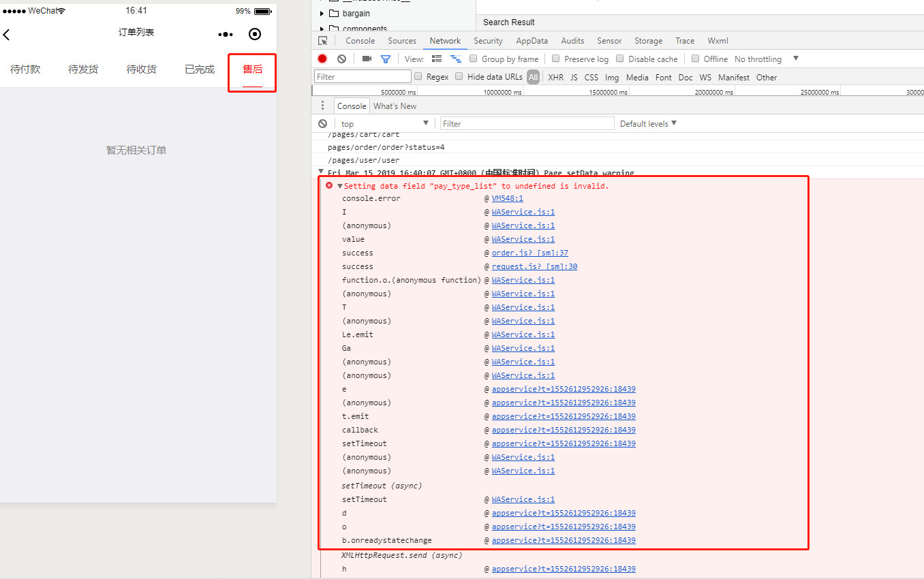Screen dimensions: 924x579
Task: Enable the Preserve log checkbox
Action: (556, 59)
